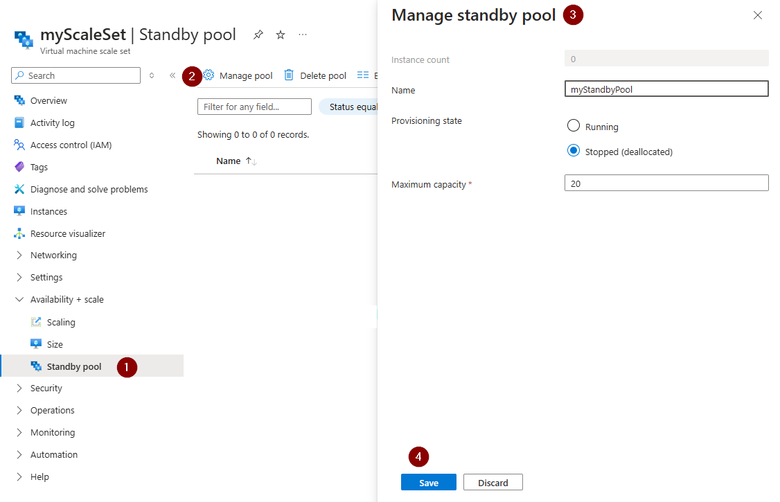Screen dimensions: 780x502
Task: Expand the Operations section
Action: (x=19, y=410)
